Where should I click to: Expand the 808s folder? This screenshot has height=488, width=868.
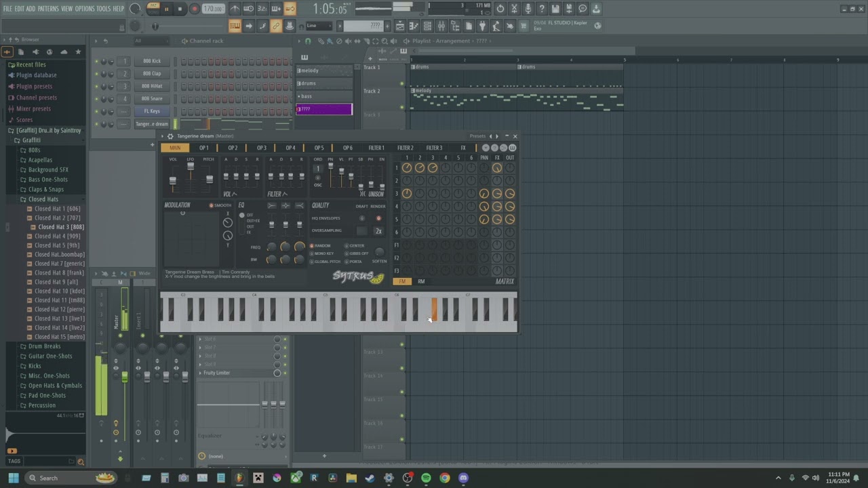[x=34, y=150]
